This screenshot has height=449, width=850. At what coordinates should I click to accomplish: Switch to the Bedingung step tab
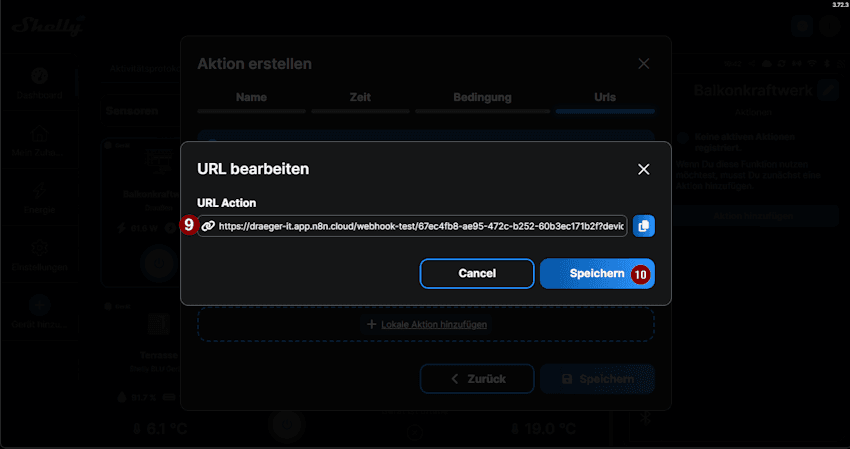point(482,98)
